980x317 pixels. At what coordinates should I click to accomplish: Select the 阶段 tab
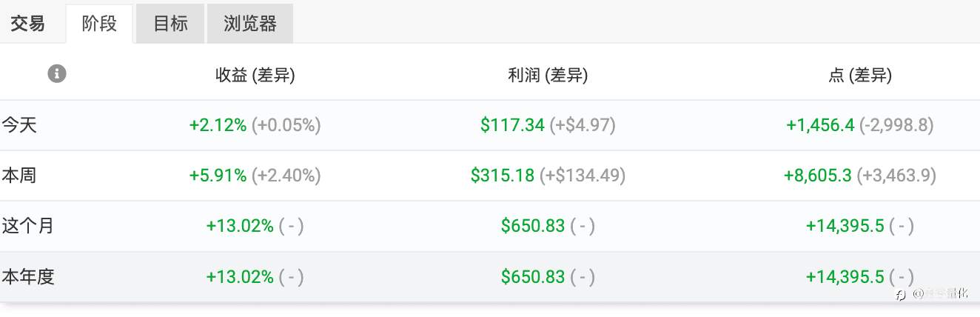(99, 24)
